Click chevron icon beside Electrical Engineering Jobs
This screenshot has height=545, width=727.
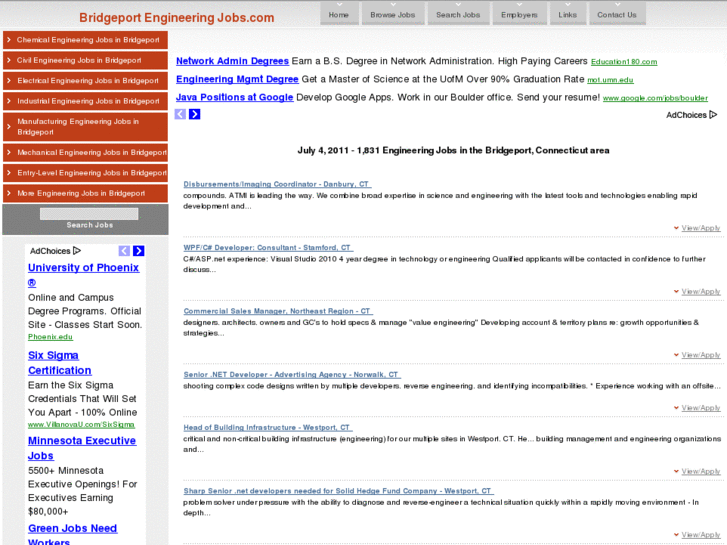tap(9, 81)
